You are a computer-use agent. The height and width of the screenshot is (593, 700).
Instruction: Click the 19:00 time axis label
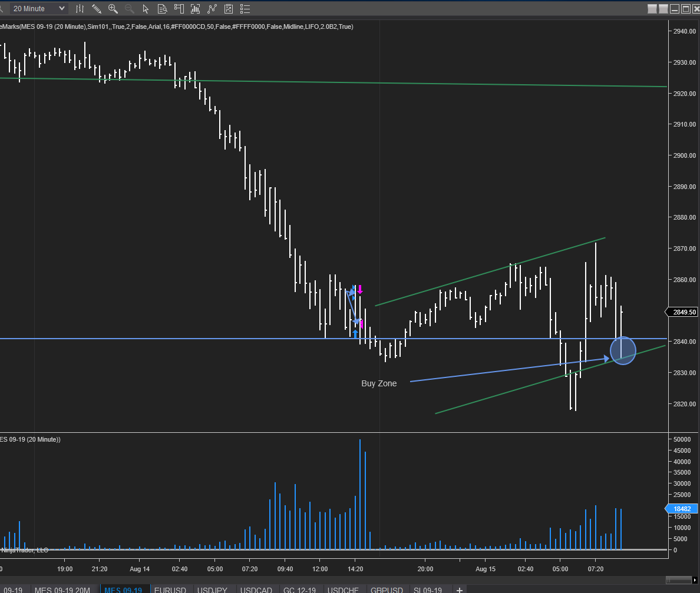pyautogui.click(x=65, y=569)
